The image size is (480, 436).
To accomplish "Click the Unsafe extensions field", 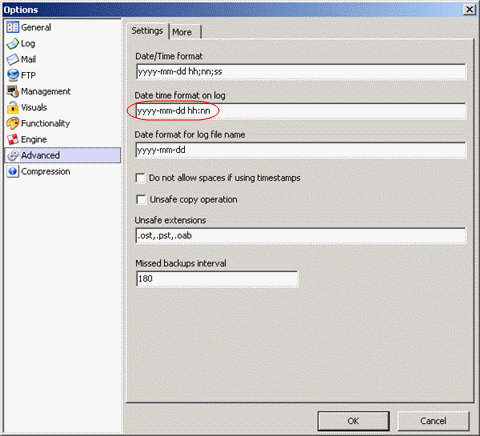I will [301, 236].
